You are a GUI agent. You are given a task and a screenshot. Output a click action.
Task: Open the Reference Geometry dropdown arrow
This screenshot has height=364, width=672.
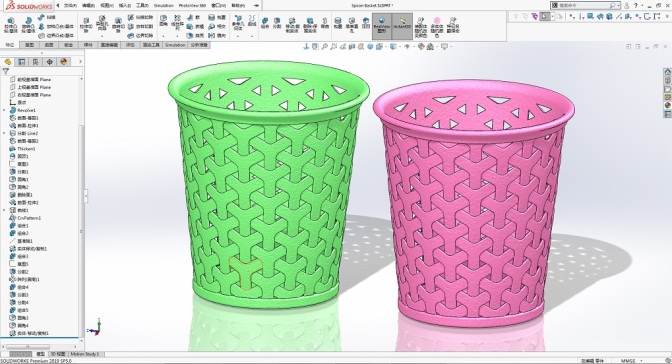pyautogui.click(x=238, y=36)
